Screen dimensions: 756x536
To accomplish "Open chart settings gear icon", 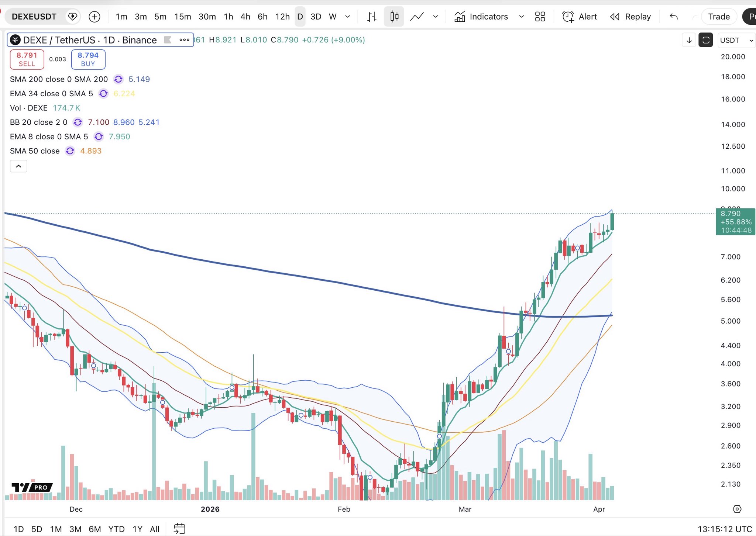I will [737, 509].
